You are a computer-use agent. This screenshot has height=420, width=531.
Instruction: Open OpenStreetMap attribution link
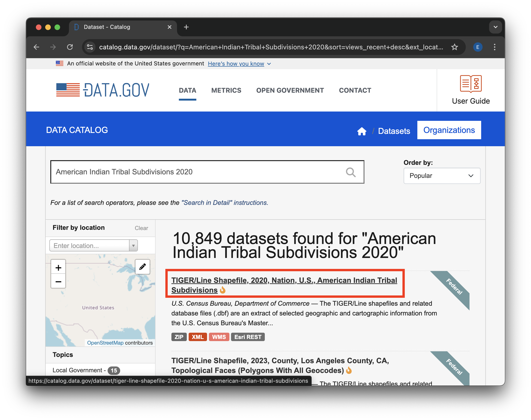click(105, 342)
